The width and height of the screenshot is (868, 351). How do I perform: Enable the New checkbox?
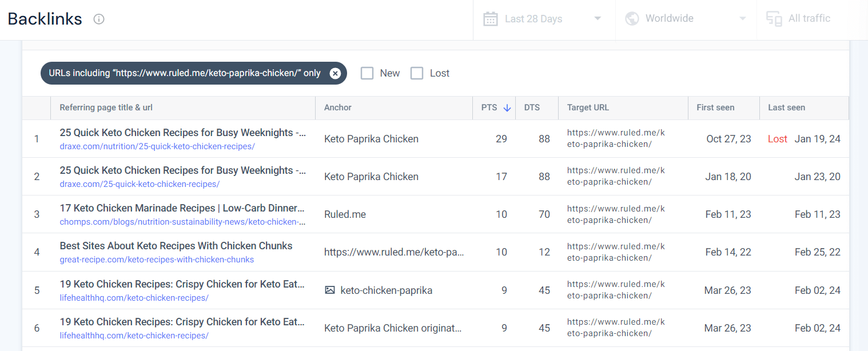[367, 73]
